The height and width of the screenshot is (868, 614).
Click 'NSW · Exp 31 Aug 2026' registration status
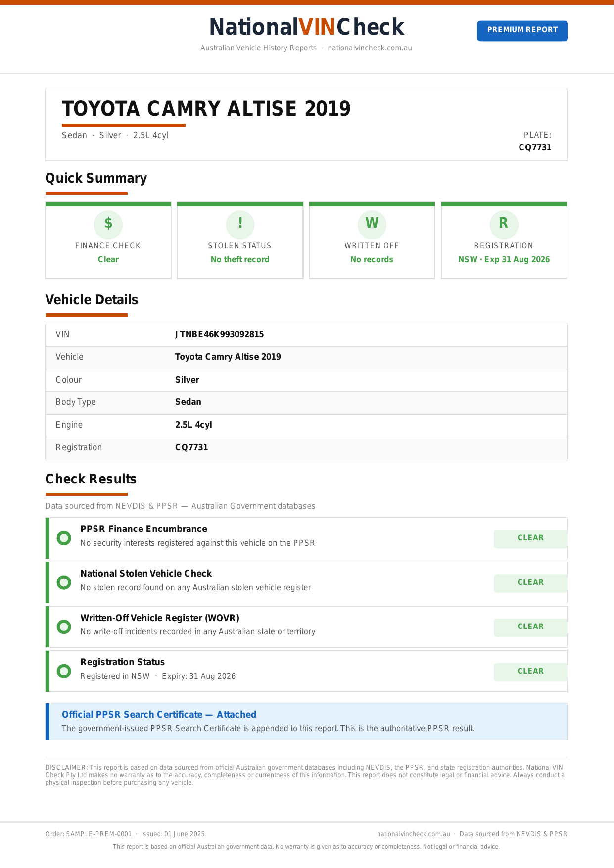(x=504, y=259)
